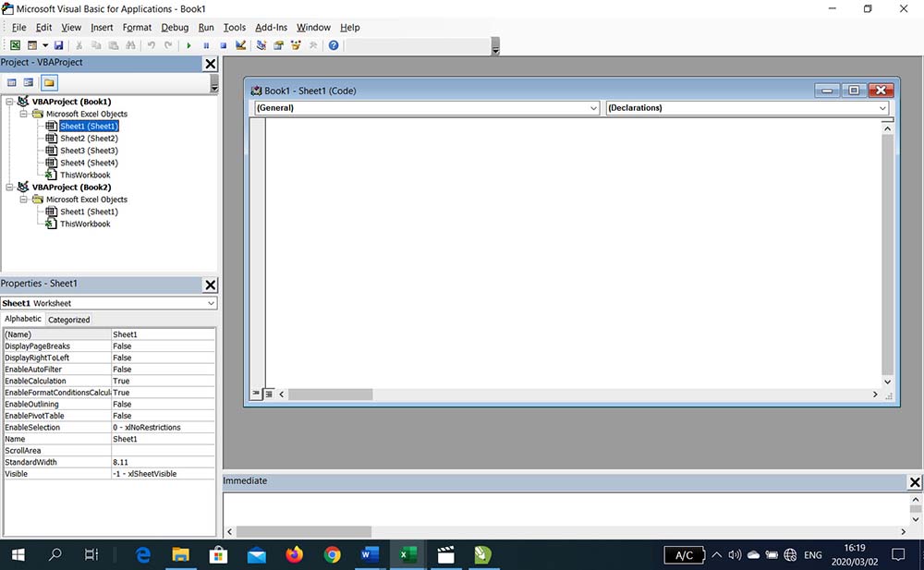Select Sheet3 (Sheet3) in project tree
The width and height of the screenshot is (924, 570).
(x=89, y=151)
